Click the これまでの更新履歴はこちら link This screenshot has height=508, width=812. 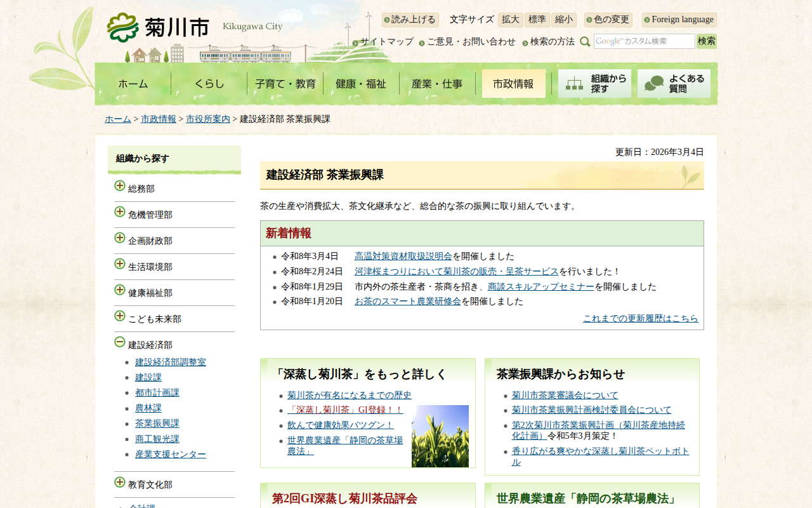pos(640,319)
